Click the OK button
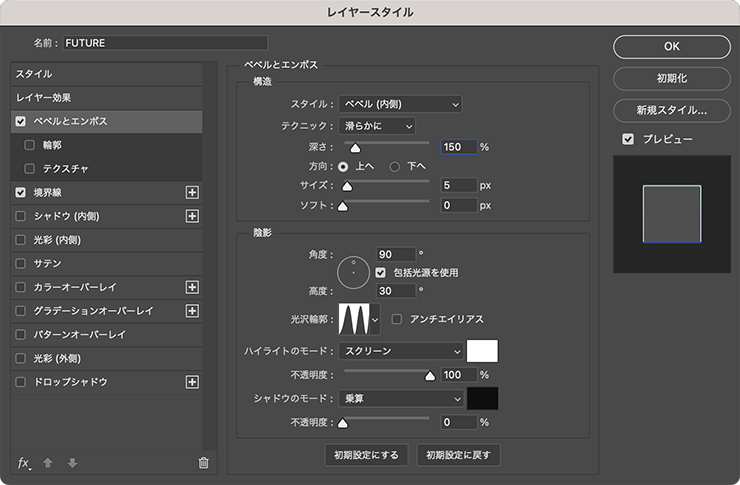740x485 pixels. [671, 46]
